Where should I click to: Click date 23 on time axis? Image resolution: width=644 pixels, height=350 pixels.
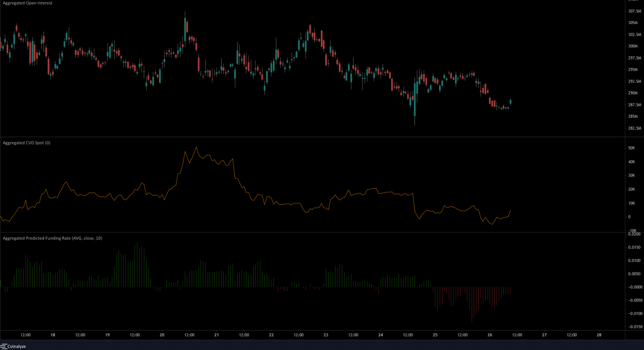tap(326, 335)
